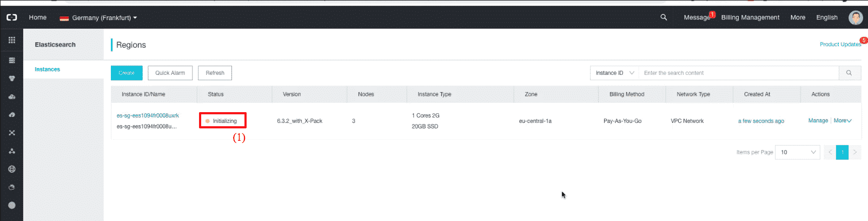Open the Instance ID filter dropdown
This screenshot has height=221, width=868.
point(615,73)
